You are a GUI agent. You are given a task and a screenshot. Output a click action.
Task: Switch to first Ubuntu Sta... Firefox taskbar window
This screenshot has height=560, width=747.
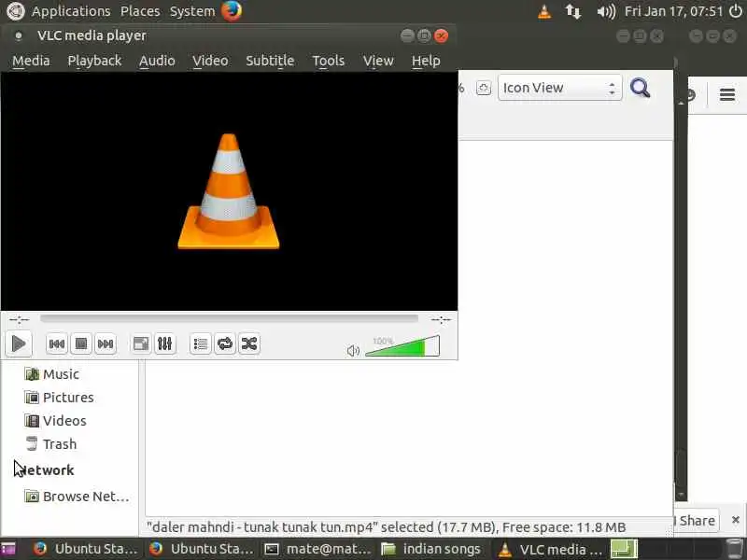click(86, 549)
